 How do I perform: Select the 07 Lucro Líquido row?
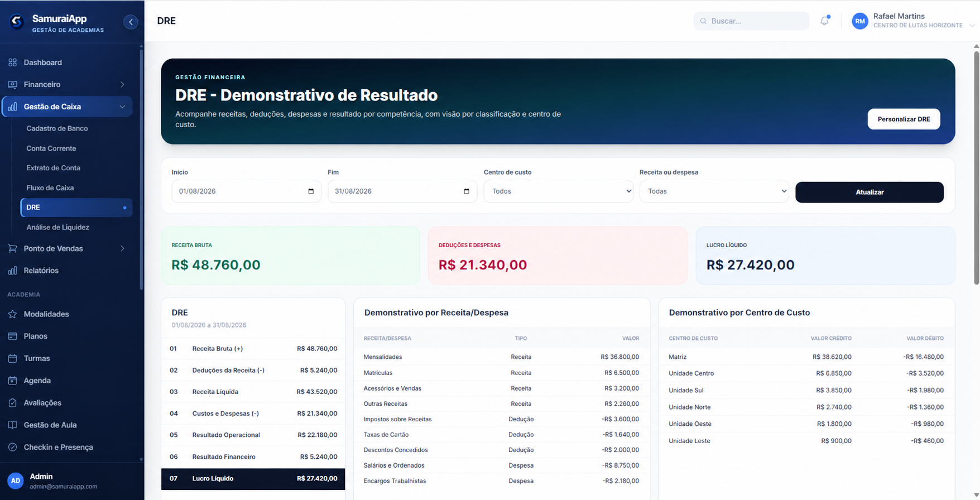[x=253, y=479]
